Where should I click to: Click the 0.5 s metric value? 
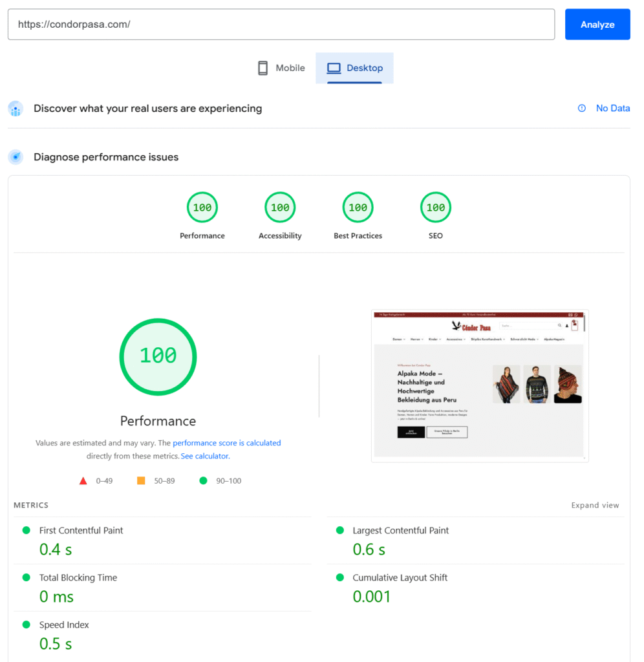pyautogui.click(x=56, y=645)
